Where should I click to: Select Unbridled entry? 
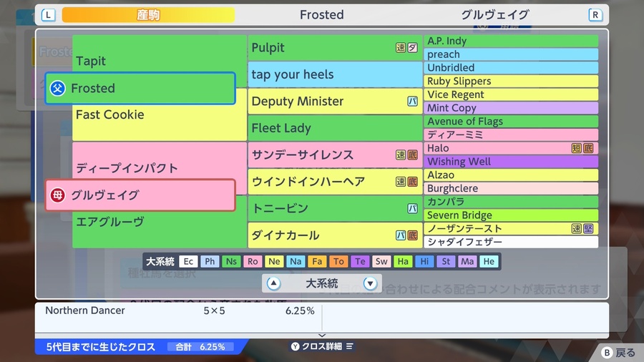coord(511,68)
